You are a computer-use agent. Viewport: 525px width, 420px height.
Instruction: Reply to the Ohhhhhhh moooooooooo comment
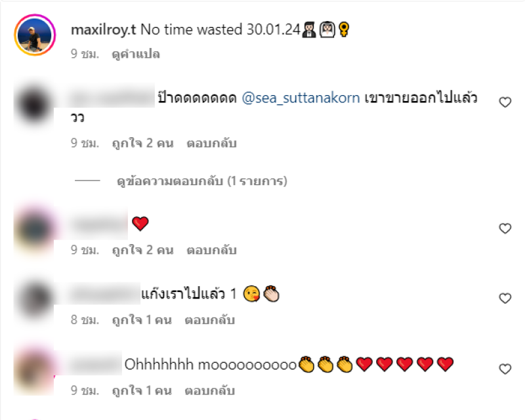[x=209, y=390]
